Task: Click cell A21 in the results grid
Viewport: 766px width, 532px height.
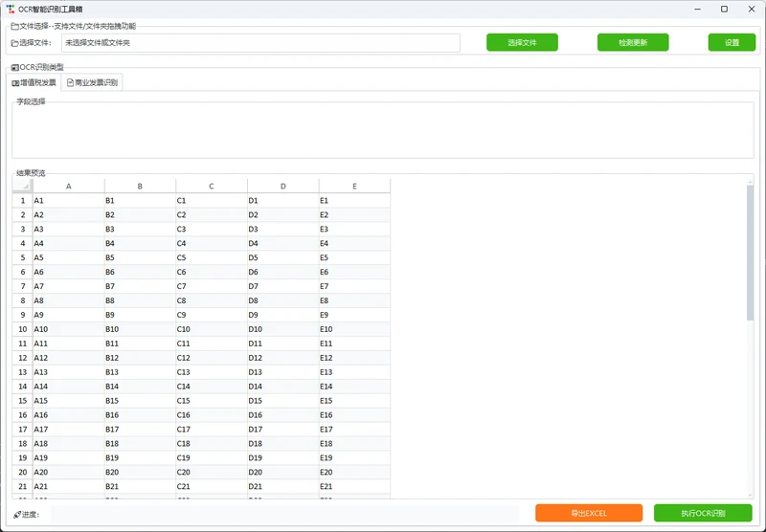Action: (68, 486)
